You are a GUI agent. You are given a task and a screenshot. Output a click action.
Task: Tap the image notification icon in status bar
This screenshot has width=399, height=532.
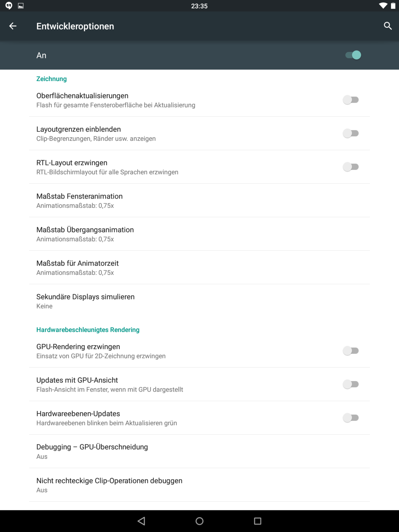21,6
